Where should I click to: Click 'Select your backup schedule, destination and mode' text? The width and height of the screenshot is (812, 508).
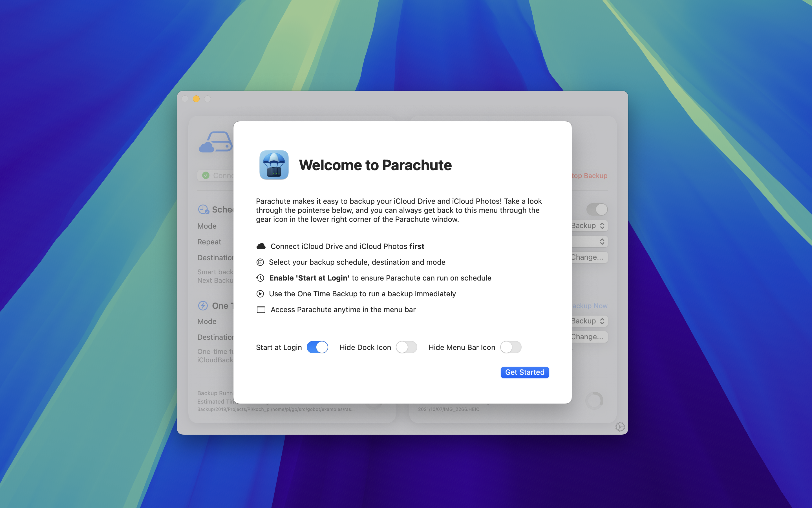357,262
